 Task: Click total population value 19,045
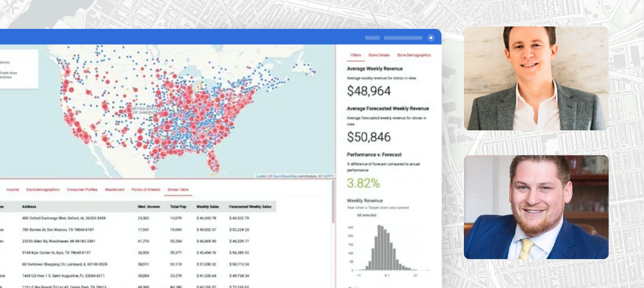click(x=176, y=230)
